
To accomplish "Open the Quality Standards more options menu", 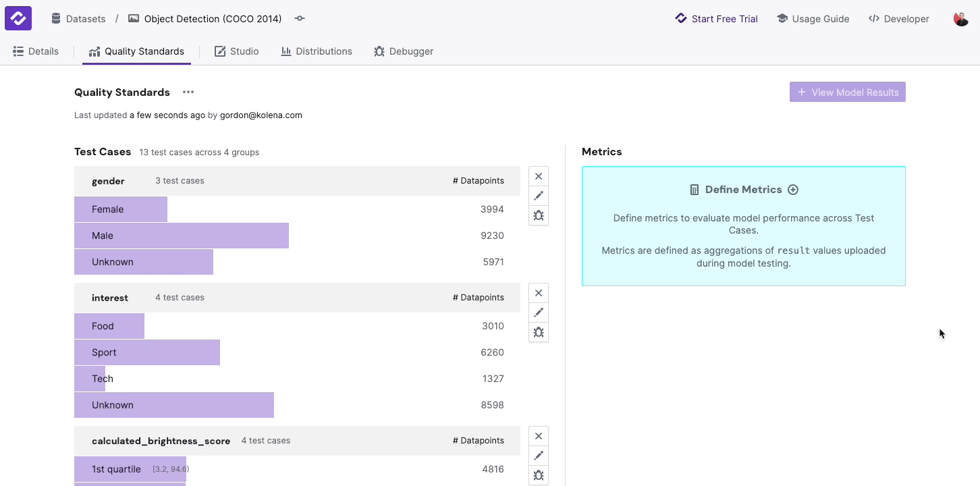I will coord(188,92).
